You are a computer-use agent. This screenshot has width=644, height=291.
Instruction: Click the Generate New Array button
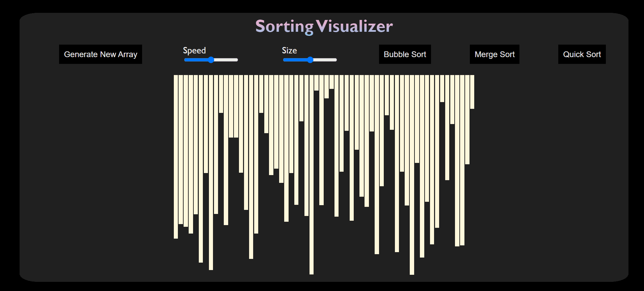coord(100,54)
